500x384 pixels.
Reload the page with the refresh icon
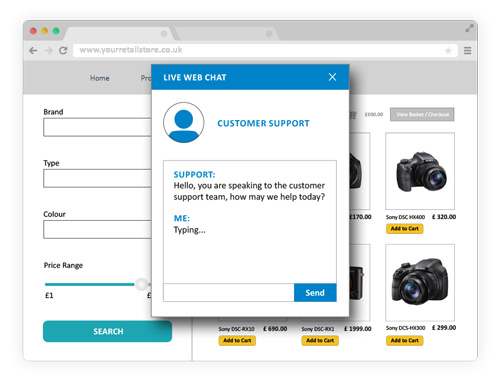(x=63, y=50)
